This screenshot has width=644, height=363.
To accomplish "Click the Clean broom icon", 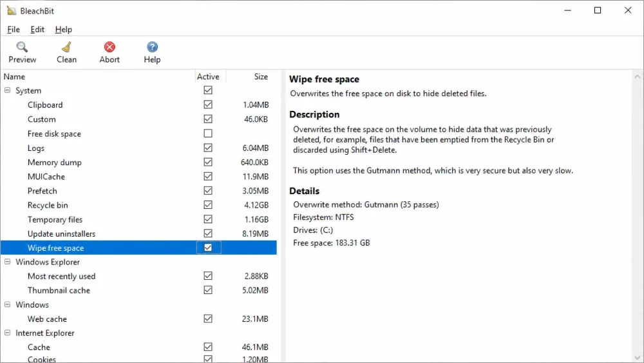I will [x=66, y=47].
